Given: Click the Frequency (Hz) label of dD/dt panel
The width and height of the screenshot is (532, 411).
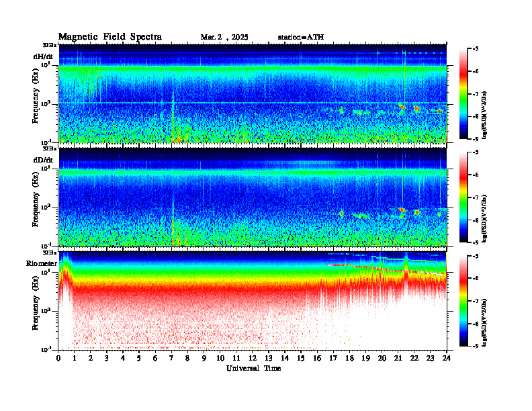Looking at the screenshot, I should (x=36, y=200).
